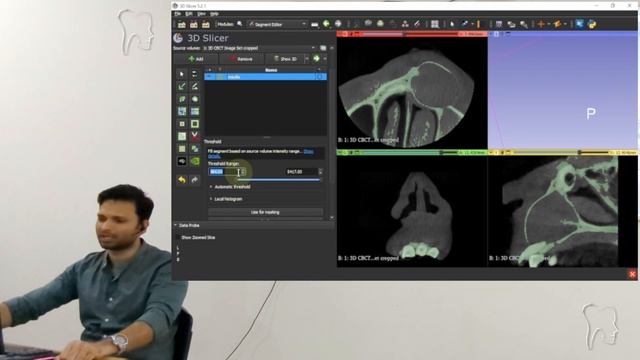Select the Smoothing effect icon

pos(182,136)
